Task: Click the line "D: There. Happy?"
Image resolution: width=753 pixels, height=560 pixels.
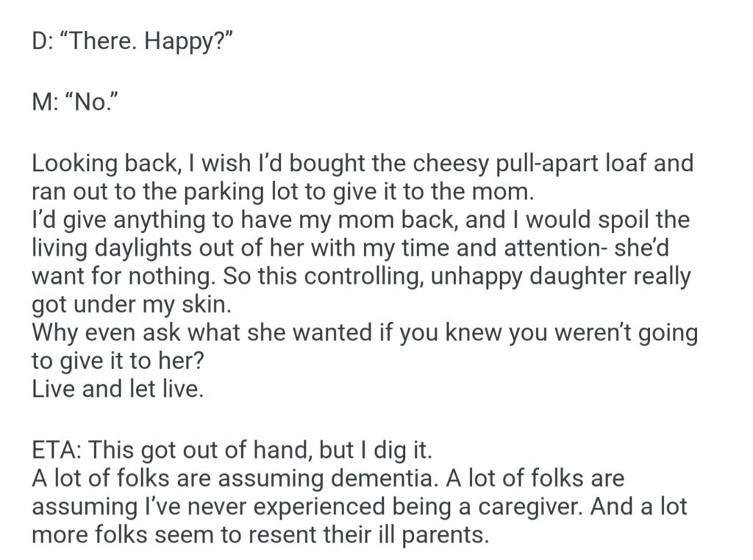Action: (132, 42)
